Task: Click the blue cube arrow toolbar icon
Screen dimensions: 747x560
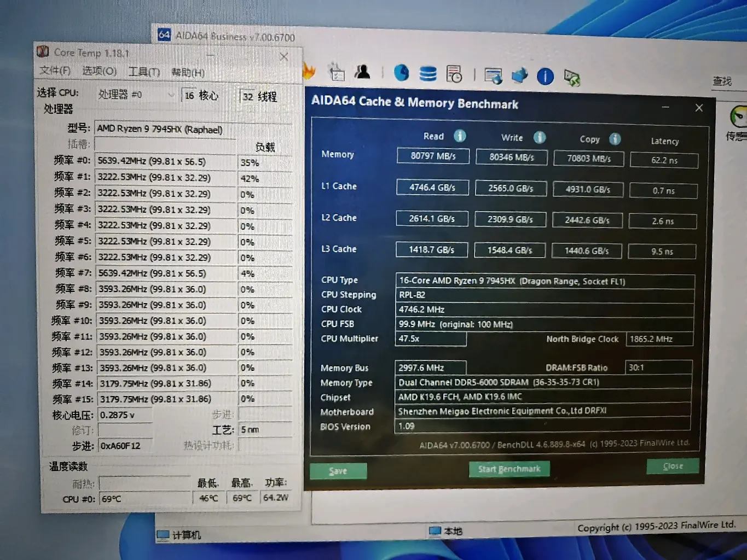Action: click(519, 75)
